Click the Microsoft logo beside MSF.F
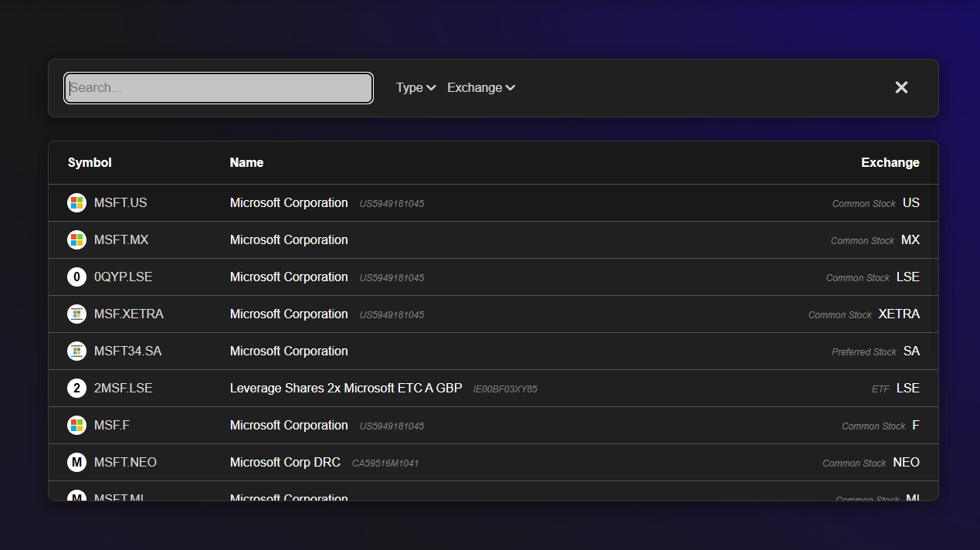Screen dimensions: 980x550 pos(76,426)
